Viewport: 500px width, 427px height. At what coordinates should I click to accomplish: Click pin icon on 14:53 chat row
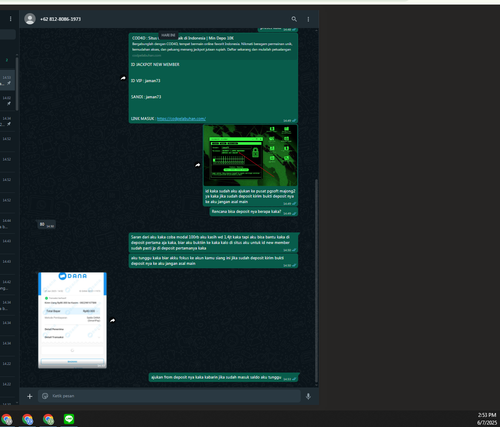click(9, 83)
